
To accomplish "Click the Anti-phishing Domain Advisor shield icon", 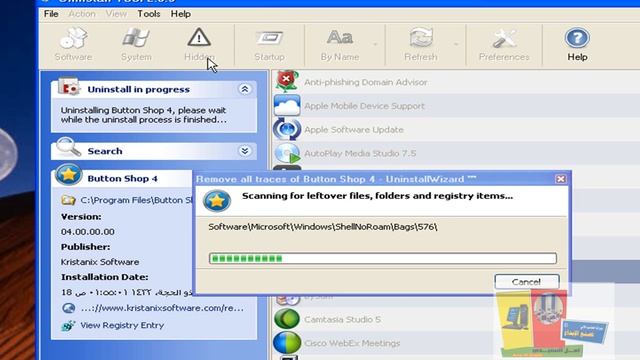I will [x=287, y=80].
